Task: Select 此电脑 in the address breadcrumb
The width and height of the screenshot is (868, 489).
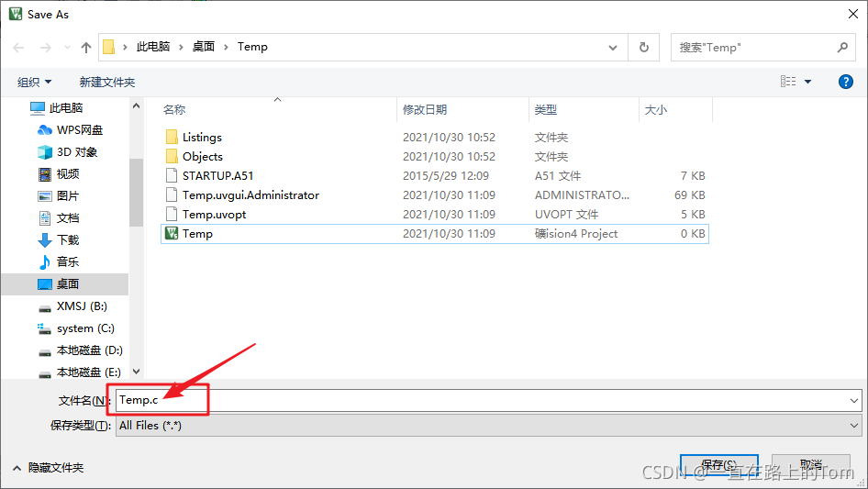Action: pos(153,47)
